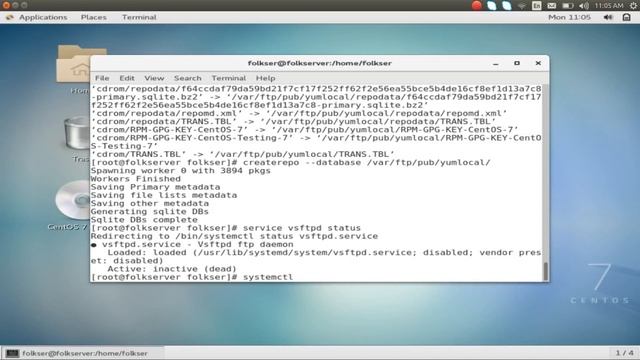Open the terminal window's Terminal menu
This screenshot has height=360, width=640.
point(229,78)
